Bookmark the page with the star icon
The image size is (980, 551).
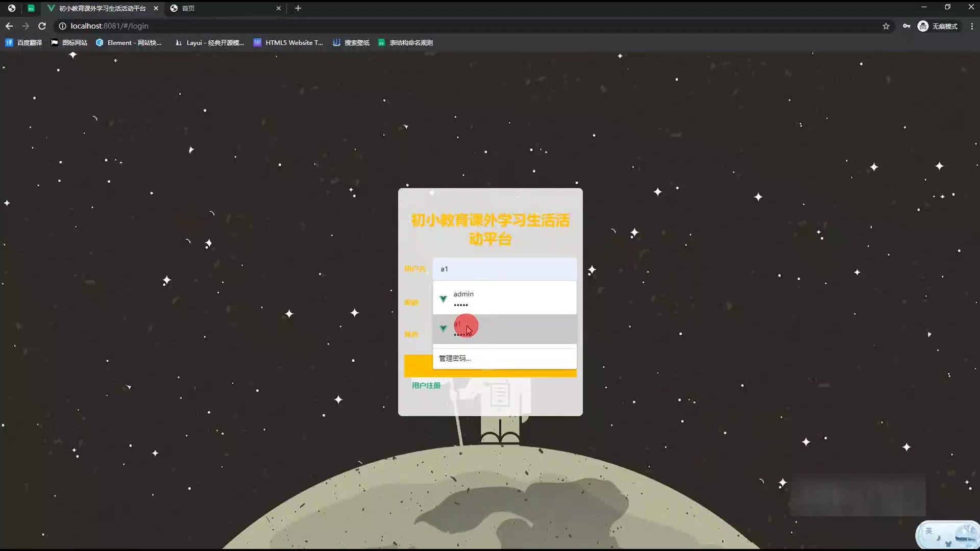(x=886, y=26)
